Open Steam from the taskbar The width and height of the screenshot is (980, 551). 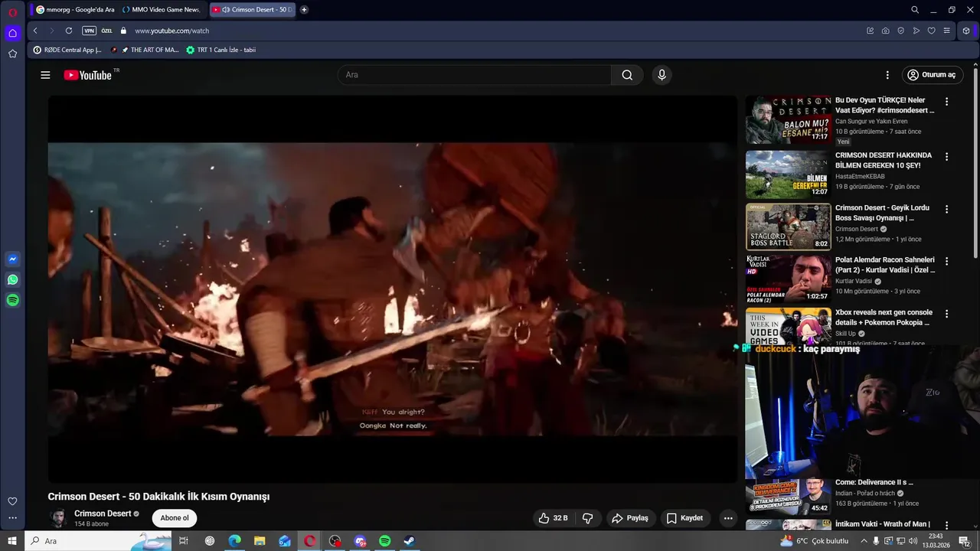pos(410,541)
